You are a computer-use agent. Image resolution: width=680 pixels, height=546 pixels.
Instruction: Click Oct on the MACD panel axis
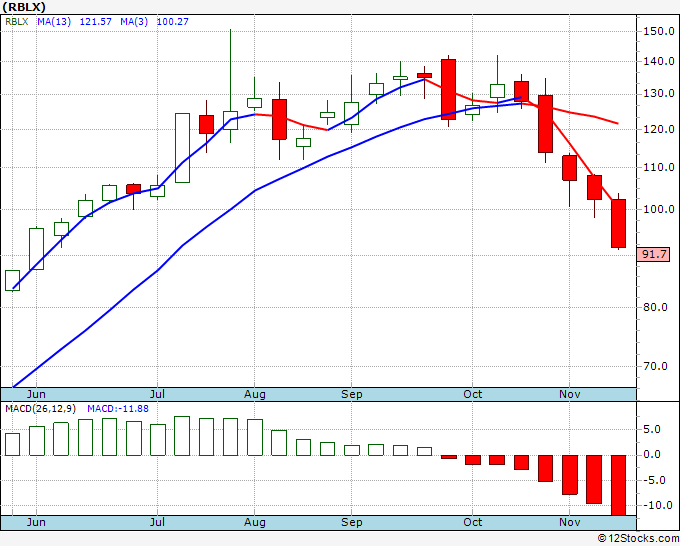coord(472,523)
